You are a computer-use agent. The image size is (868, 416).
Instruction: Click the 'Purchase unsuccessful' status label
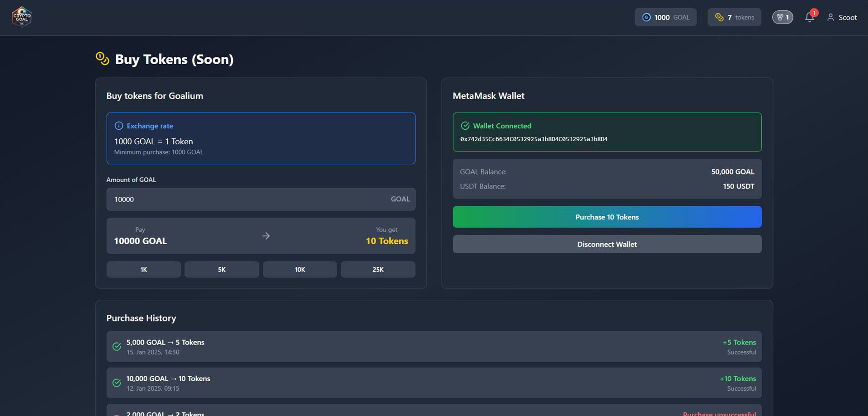pos(719,413)
